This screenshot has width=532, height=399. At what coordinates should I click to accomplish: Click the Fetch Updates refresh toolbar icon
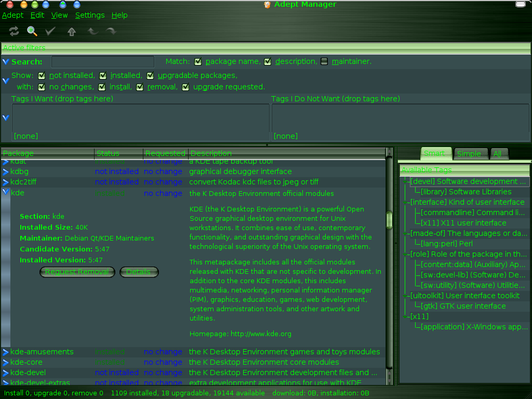coord(14,32)
